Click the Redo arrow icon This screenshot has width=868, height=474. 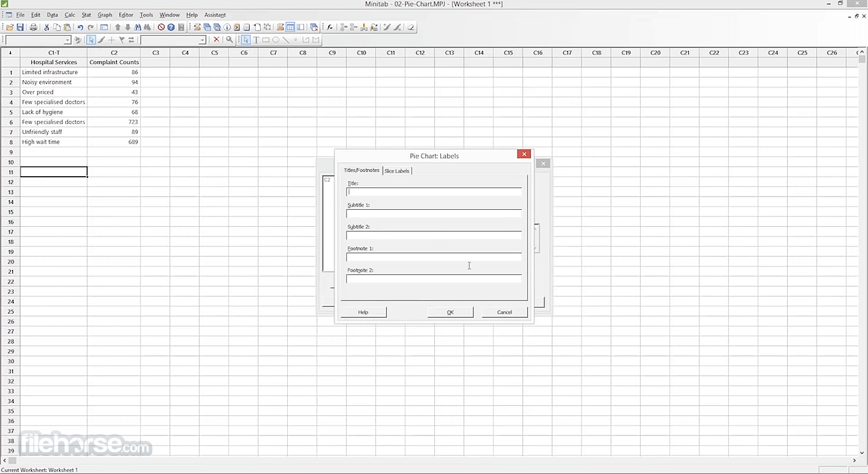click(x=90, y=27)
